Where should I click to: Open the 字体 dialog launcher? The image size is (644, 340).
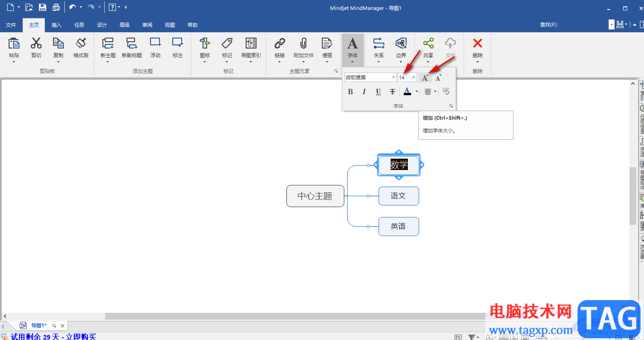point(451,106)
